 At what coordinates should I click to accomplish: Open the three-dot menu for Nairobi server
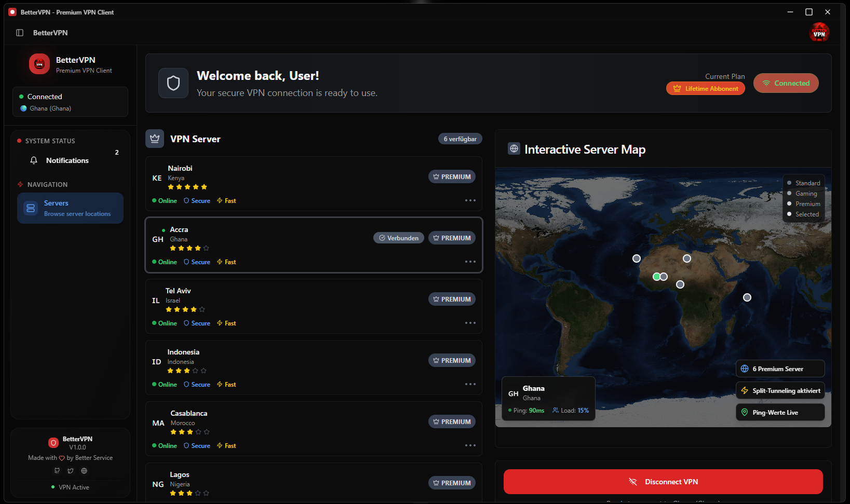pos(470,200)
